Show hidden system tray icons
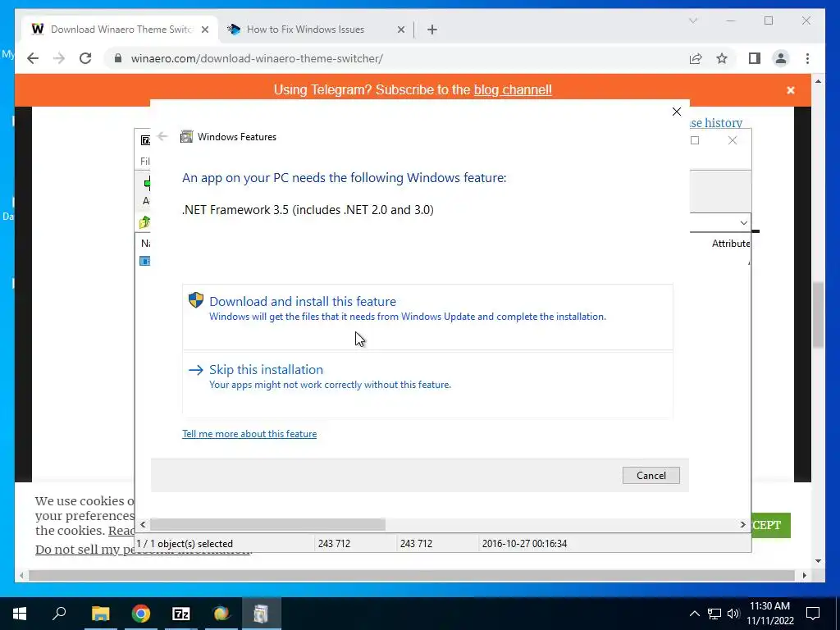Image resolution: width=840 pixels, height=630 pixels. 694,614
